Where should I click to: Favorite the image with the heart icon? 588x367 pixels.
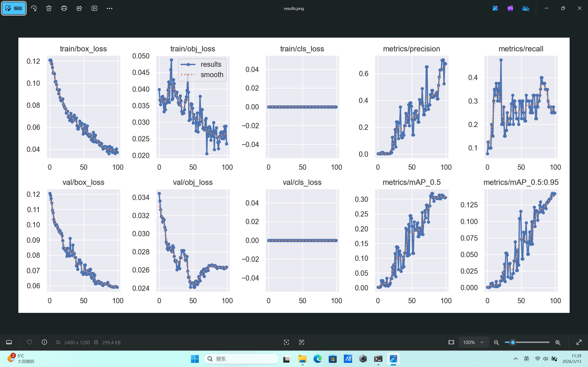(x=29, y=342)
